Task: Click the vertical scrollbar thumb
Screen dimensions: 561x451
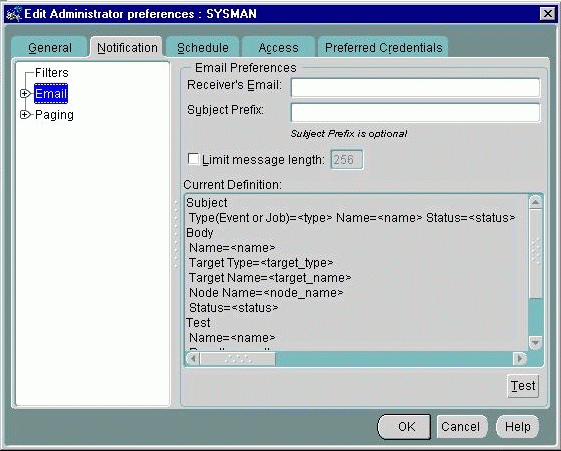Action: pos(535,253)
